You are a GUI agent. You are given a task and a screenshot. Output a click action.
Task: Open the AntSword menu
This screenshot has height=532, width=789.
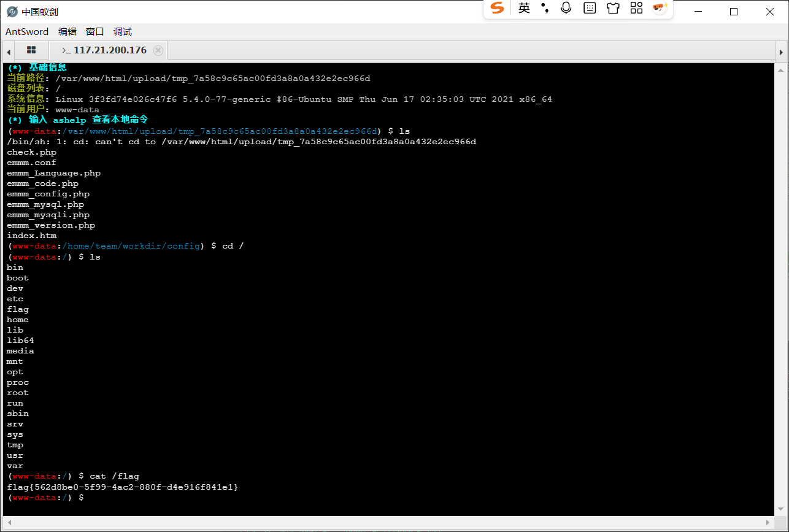pyautogui.click(x=27, y=32)
